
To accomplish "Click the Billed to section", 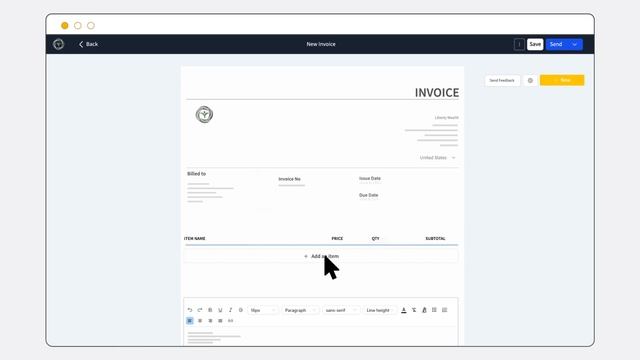I will click(211, 188).
